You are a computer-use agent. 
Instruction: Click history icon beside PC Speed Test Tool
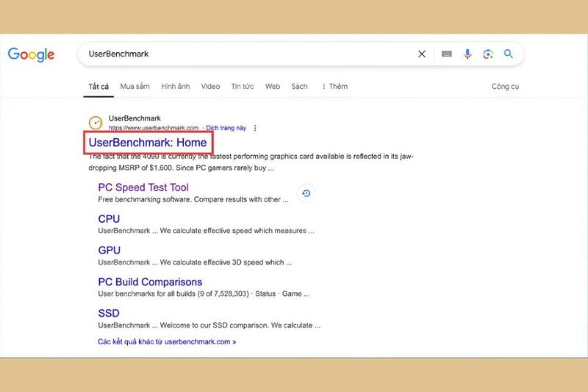[x=306, y=193]
